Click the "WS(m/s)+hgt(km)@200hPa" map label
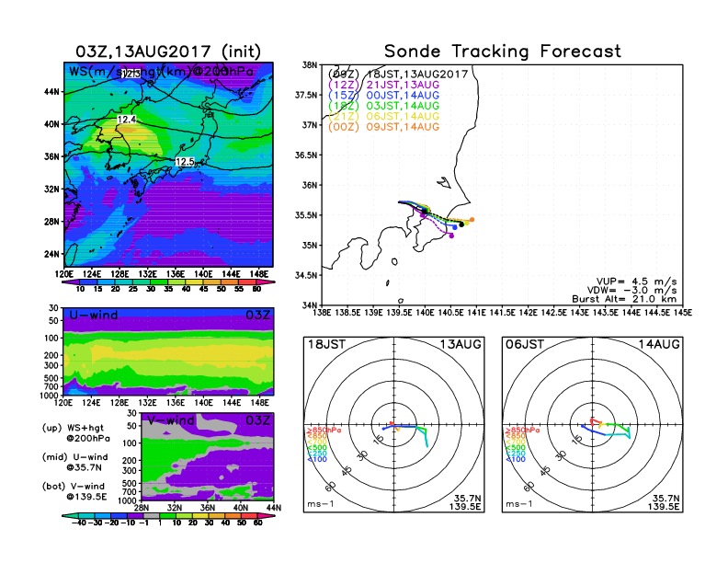The height and width of the screenshot is (563, 728). 161,72
